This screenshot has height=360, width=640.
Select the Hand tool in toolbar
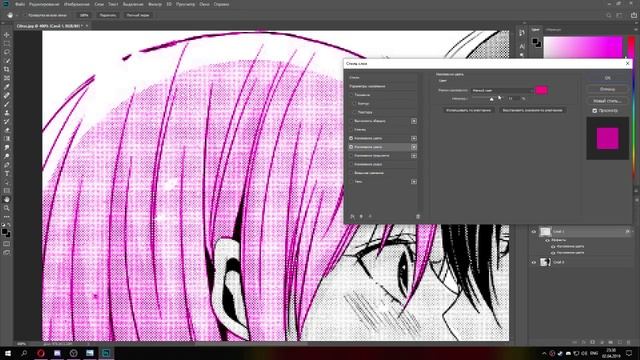click(7, 200)
